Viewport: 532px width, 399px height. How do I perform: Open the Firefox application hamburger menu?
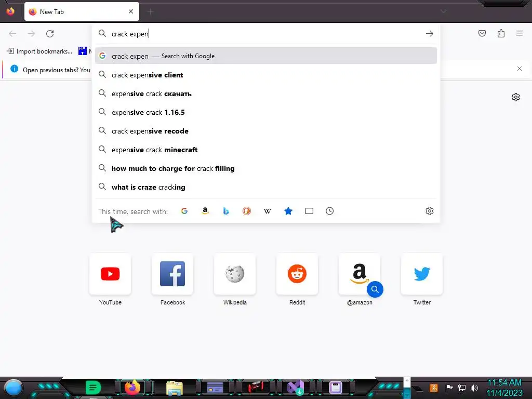click(x=520, y=33)
